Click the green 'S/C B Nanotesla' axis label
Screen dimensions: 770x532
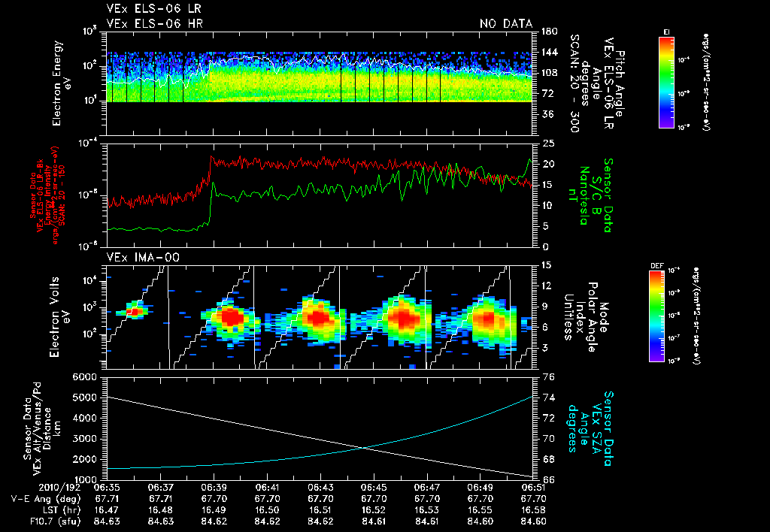[590, 195]
